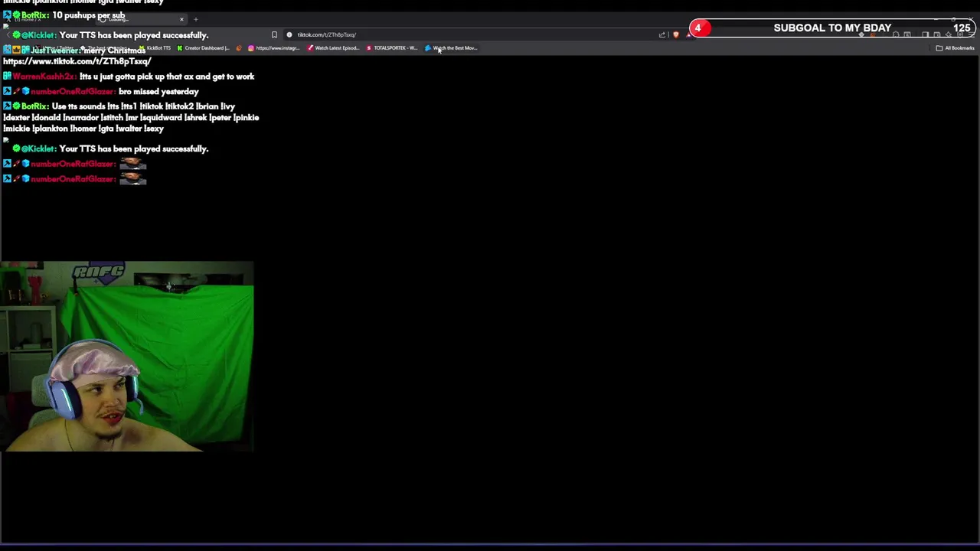View site information icon beside the URL
This screenshot has width=980, height=551.
(289, 34)
